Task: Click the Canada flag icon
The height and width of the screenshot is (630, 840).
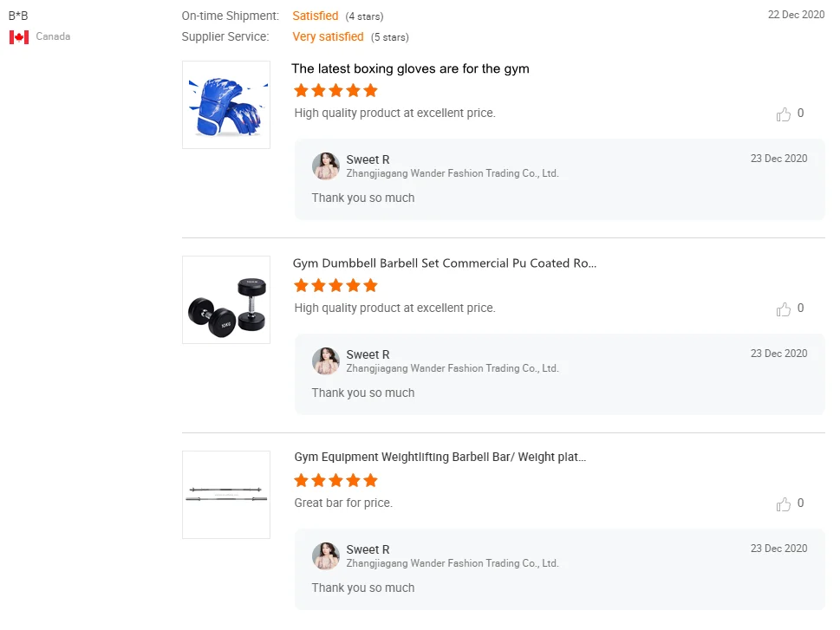Action: (19, 37)
